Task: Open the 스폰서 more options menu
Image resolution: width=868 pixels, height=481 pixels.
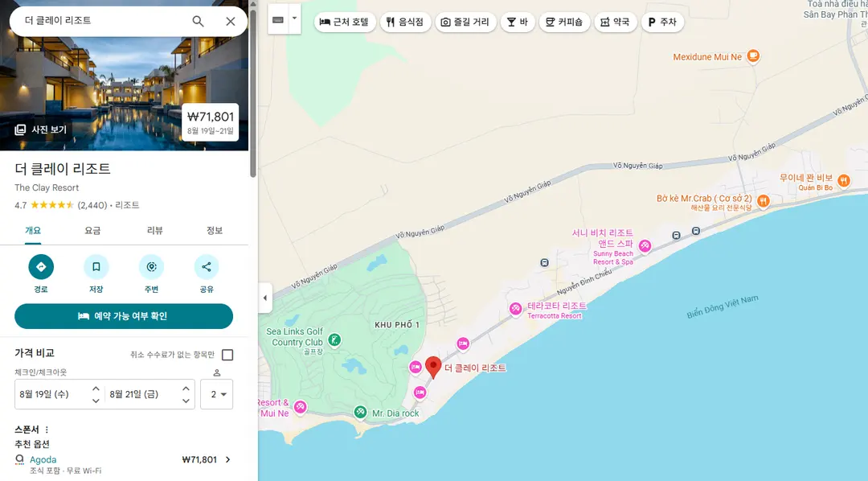Action: (47, 430)
